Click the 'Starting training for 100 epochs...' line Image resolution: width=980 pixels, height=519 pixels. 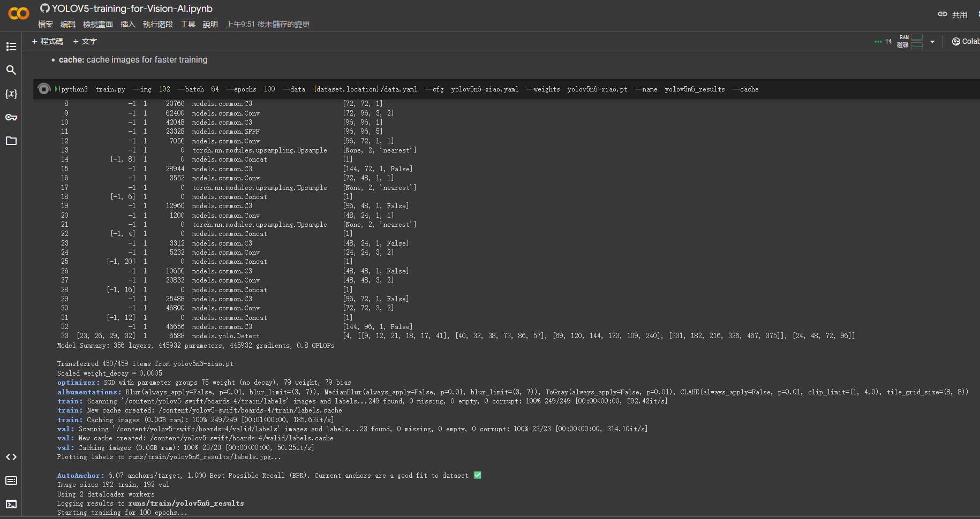point(123,513)
